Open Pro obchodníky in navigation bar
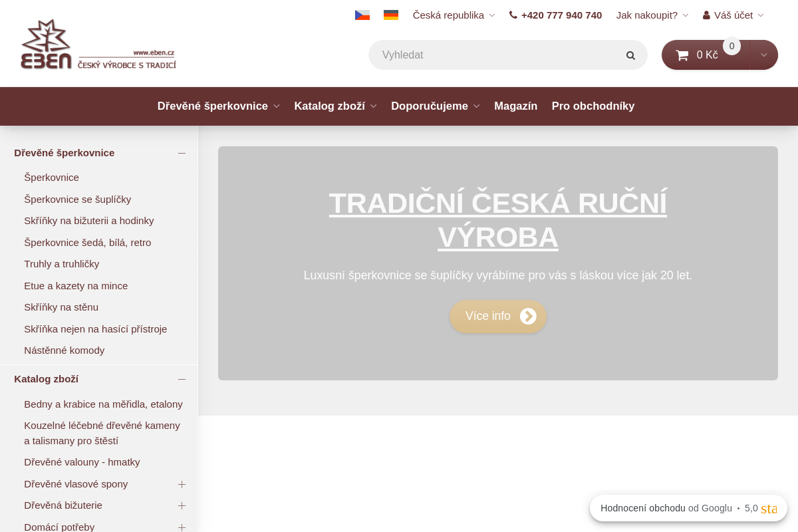The width and height of the screenshot is (798, 532). click(593, 106)
